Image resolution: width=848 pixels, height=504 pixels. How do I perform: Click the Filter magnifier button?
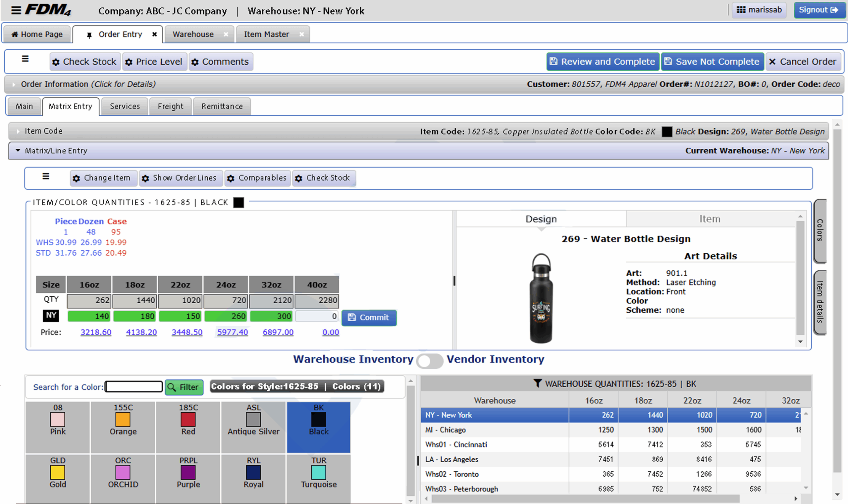coord(184,387)
